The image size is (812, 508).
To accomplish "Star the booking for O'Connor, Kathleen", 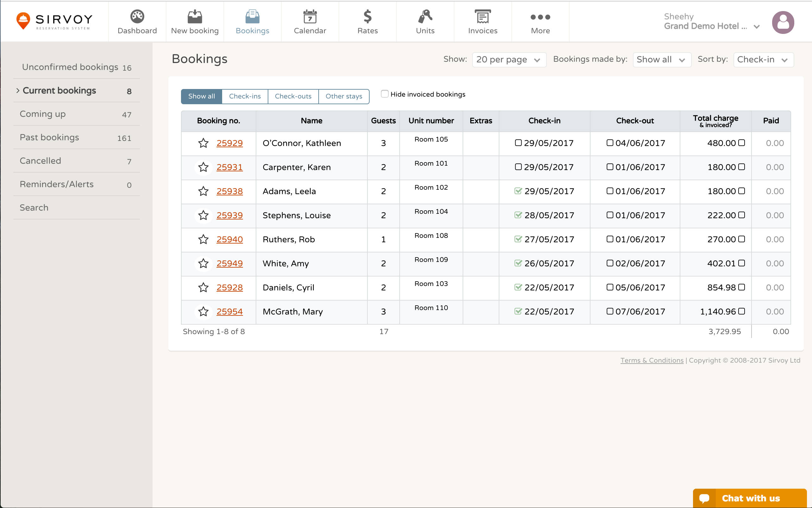I will pos(203,143).
